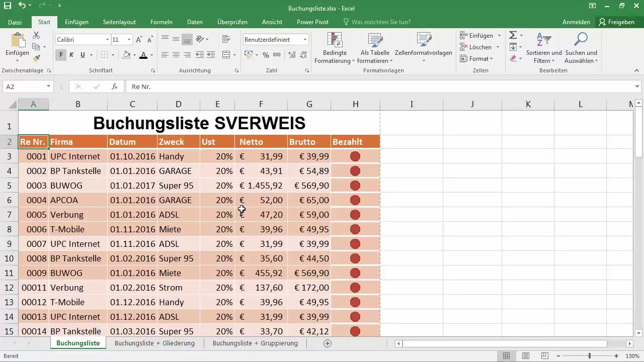Click the wrap text icon

226,39
